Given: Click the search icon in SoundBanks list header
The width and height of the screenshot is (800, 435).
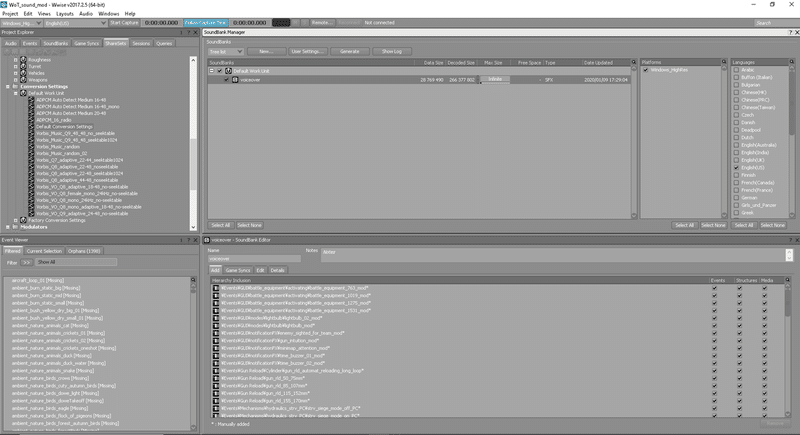Looking at the screenshot, I should 634,62.
